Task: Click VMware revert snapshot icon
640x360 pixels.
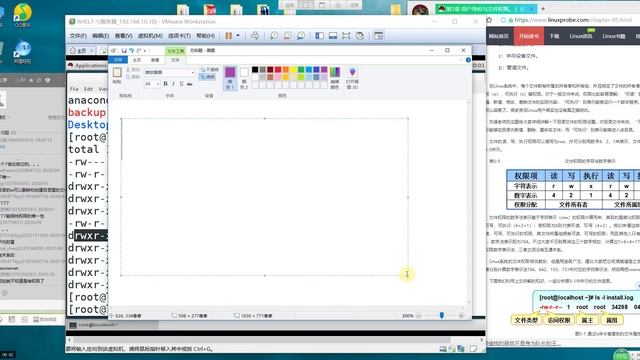Action: pos(287,36)
